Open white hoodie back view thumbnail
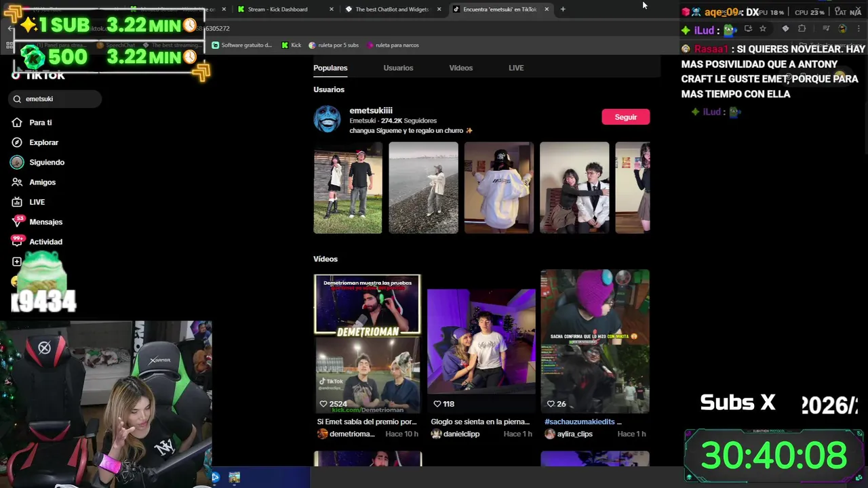Image resolution: width=868 pixels, height=488 pixels. pos(498,188)
